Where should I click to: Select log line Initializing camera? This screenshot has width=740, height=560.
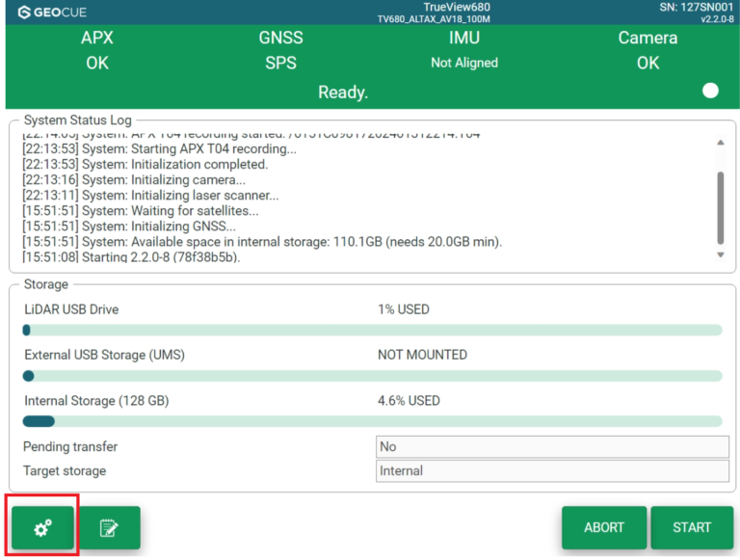(x=134, y=180)
